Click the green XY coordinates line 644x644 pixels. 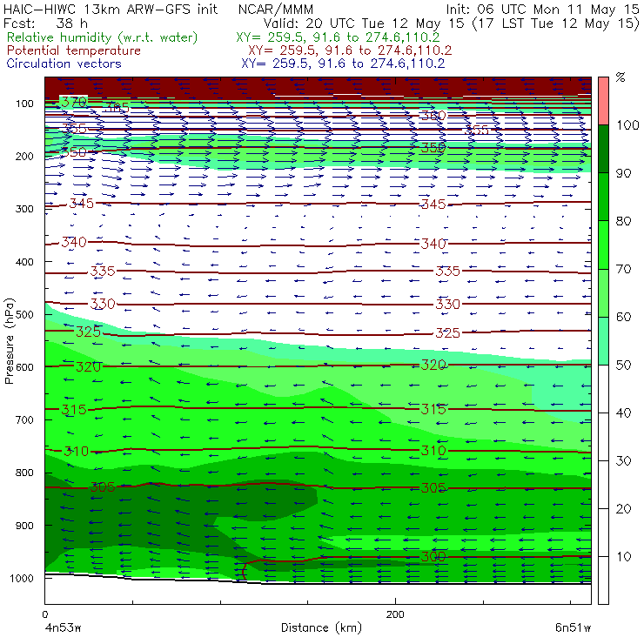click(x=338, y=37)
